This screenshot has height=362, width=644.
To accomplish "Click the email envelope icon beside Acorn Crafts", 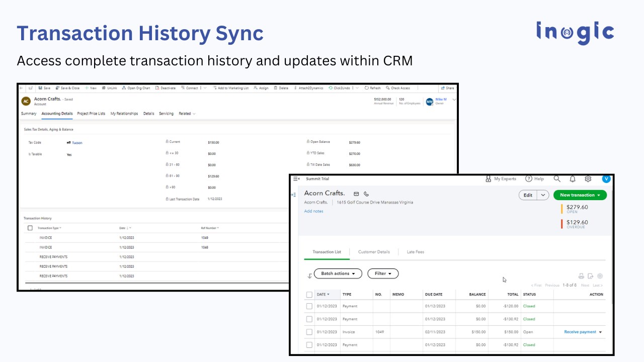I will click(356, 194).
